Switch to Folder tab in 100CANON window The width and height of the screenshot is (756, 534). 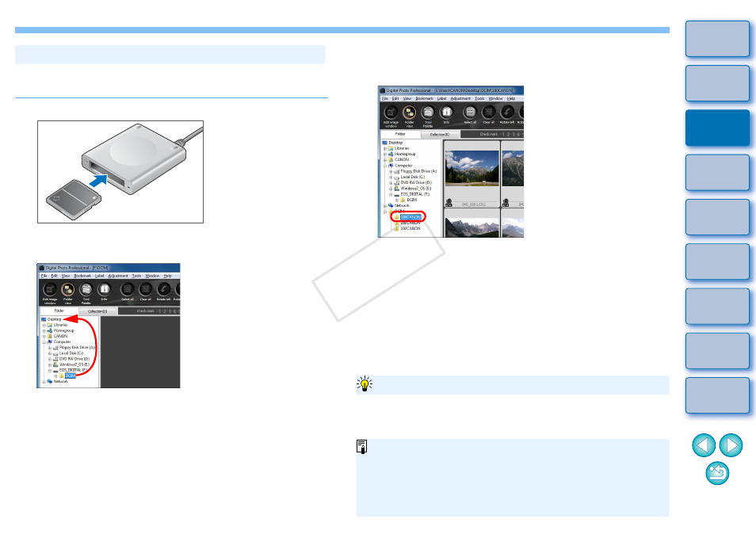[x=400, y=134]
